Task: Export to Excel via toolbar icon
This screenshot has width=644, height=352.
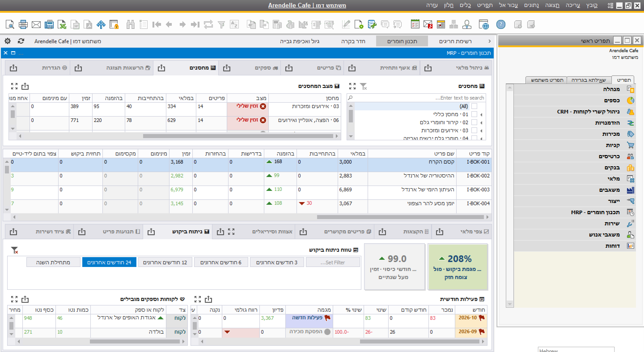Action: coord(62,25)
